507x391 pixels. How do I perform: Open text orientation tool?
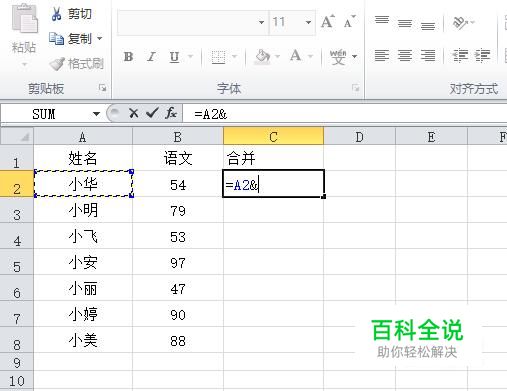pos(459,23)
